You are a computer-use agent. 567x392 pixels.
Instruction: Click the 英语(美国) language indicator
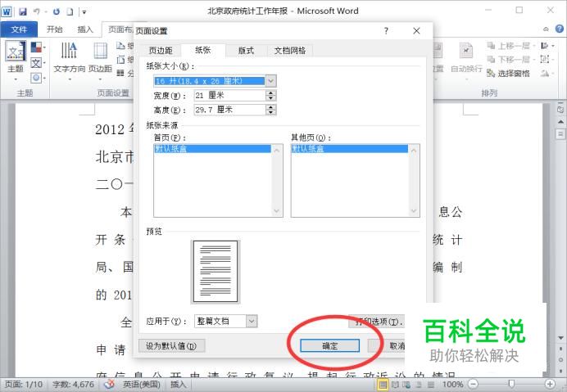[142, 385]
